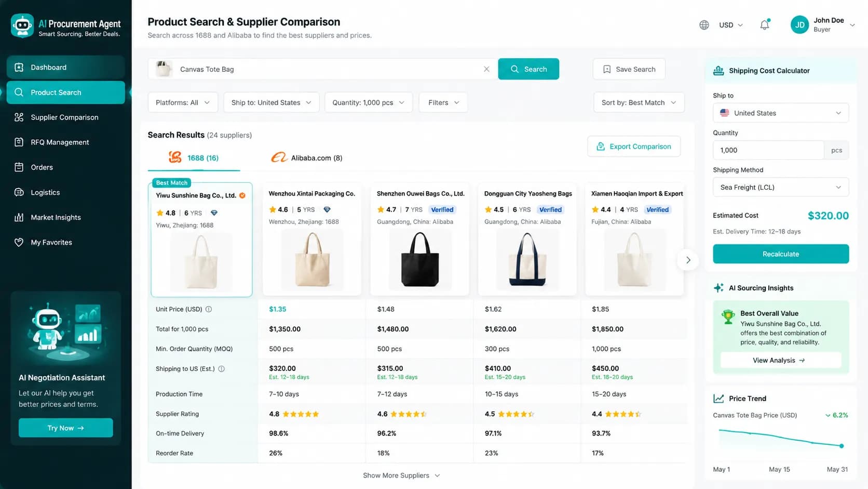This screenshot has width=868, height=489.
Task: Click the globe language icon
Action: [704, 25]
